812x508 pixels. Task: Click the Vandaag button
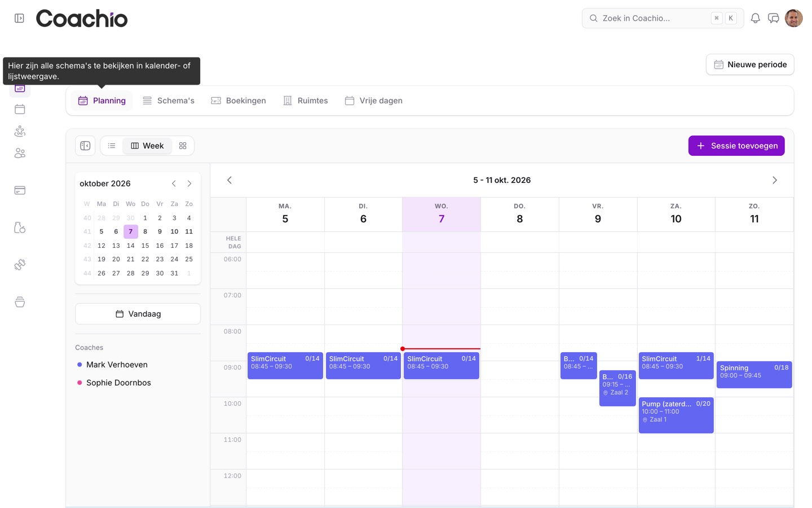(x=138, y=314)
